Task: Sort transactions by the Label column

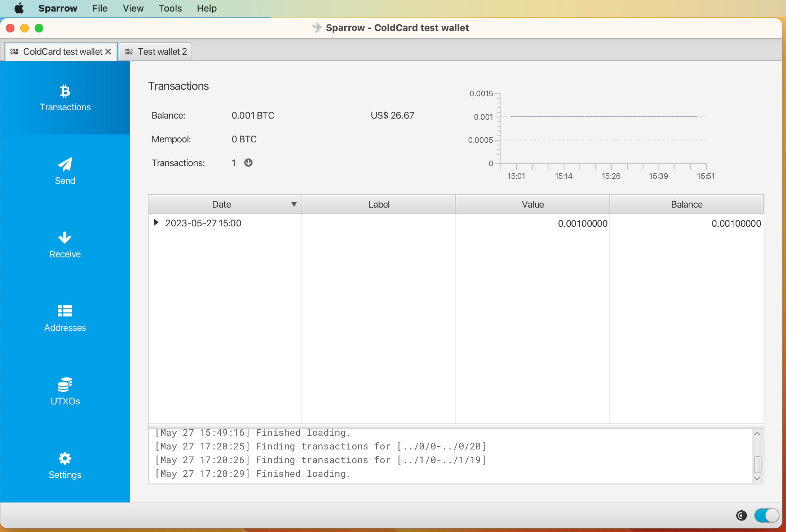Action: pyautogui.click(x=379, y=204)
